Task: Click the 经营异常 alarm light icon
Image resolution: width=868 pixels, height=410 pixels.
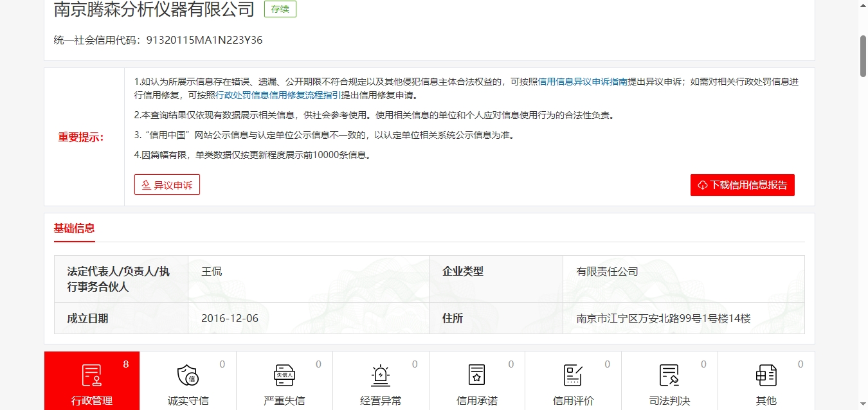Action: [x=381, y=375]
